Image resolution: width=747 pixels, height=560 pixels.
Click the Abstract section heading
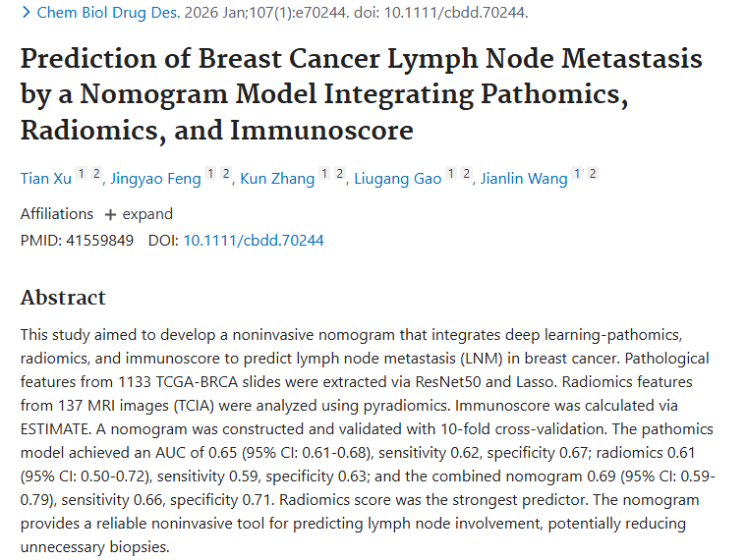click(x=63, y=298)
